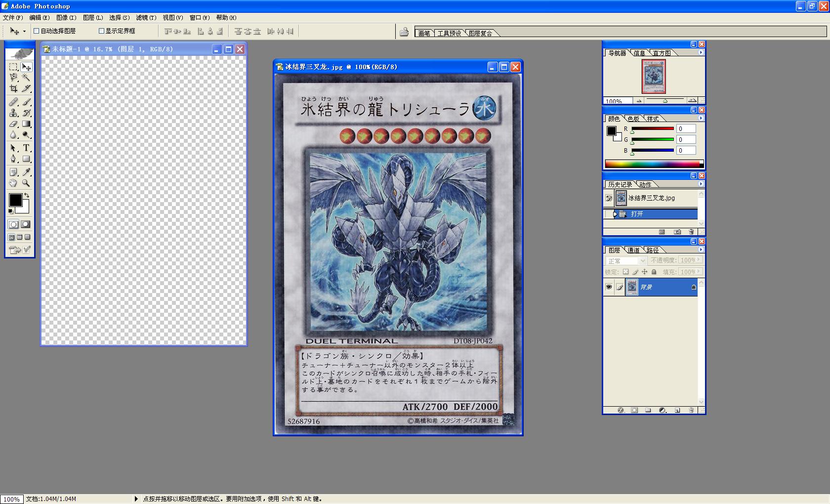The height and width of the screenshot is (504, 830).
Task: Select the Slice tool
Action: point(26,88)
